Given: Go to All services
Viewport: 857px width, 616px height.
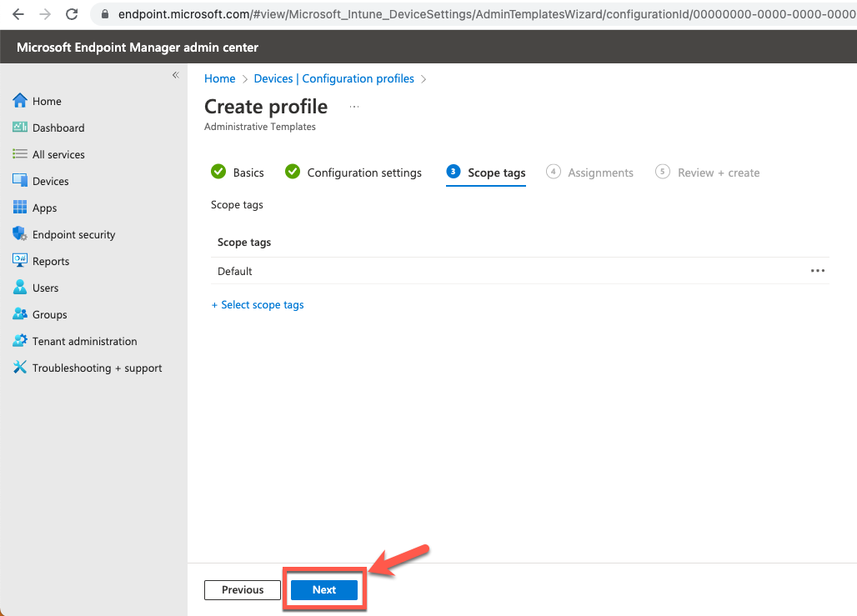Looking at the screenshot, I should pos(58,155).
